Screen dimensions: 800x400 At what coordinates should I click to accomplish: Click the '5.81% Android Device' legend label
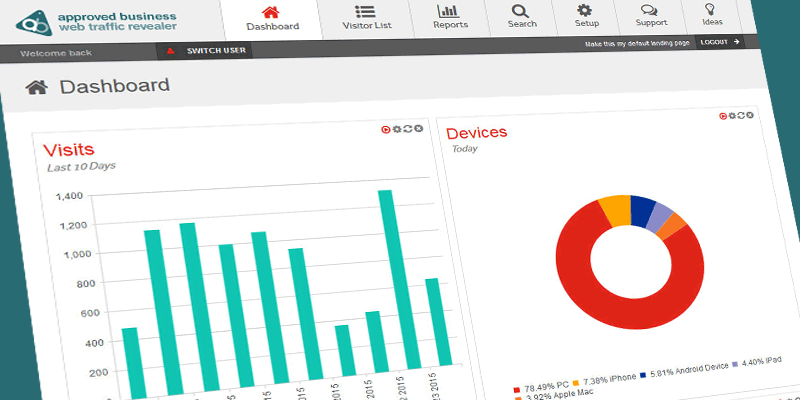coord(688,369)
